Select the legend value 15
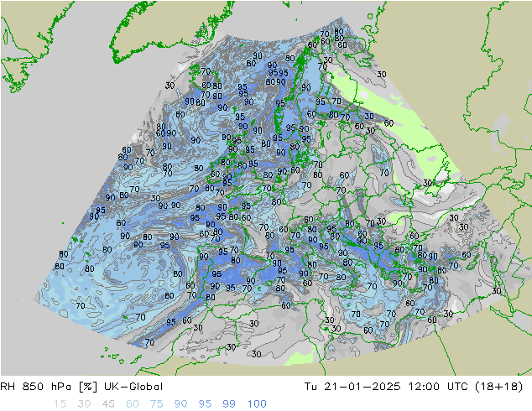Screen dimensions: 532x411 coord(60,404)
